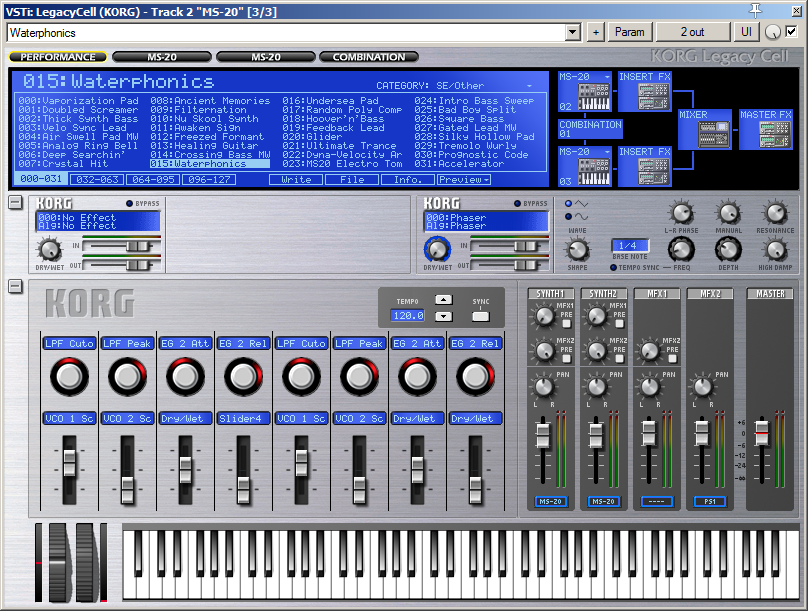
Task: Click the tempo value field 120.0
Action: [x=408, y=315]
